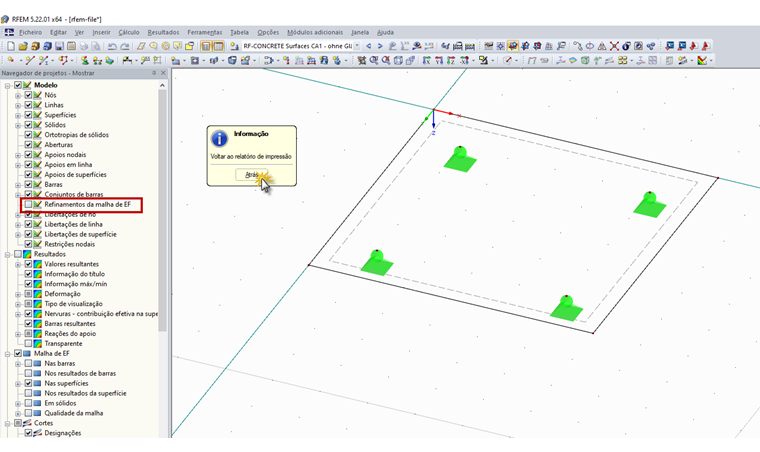Click the Atrás button in Informação popup

252,175
